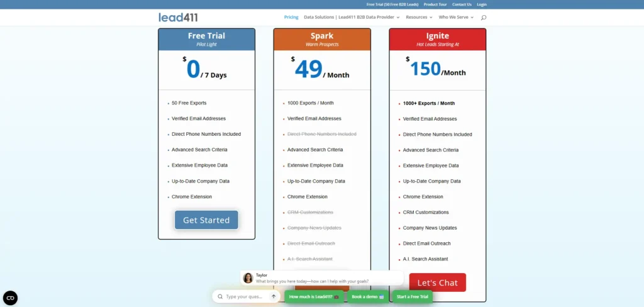Click Up-to-Date Company Data in Free Trial
The image size is (644, 307).
pos(201,181)
